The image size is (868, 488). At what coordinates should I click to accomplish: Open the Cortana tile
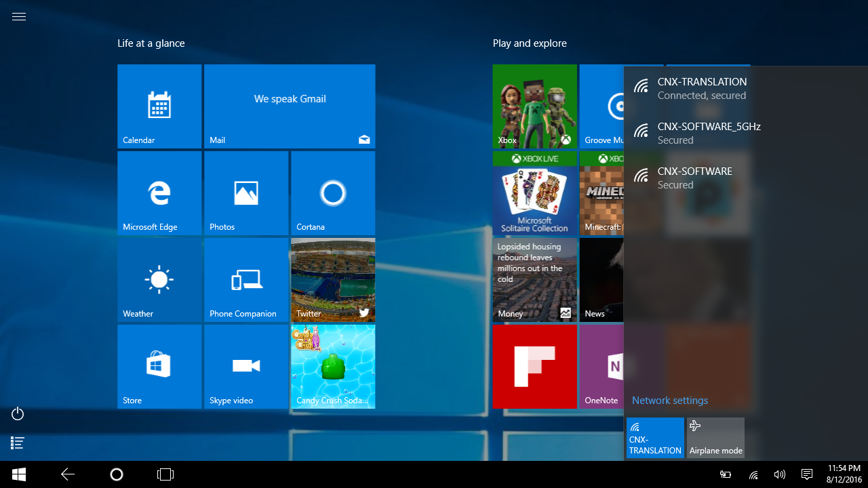(333, 193)
